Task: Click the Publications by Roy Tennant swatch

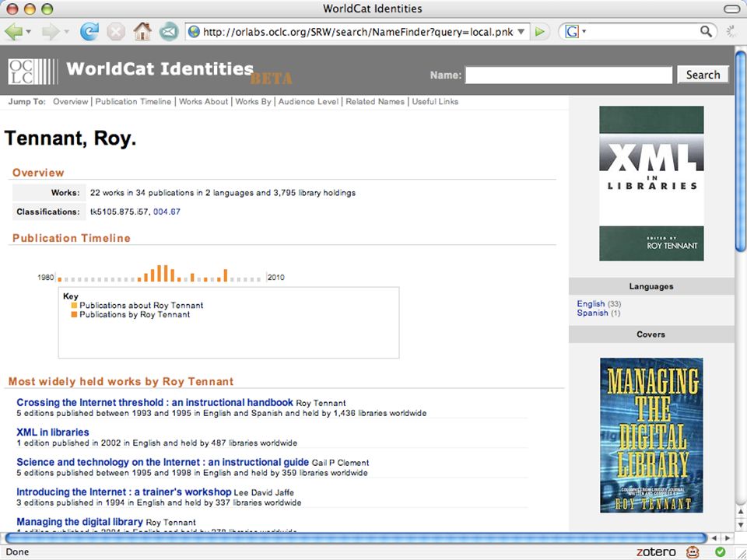Action: tap(74, 314)
